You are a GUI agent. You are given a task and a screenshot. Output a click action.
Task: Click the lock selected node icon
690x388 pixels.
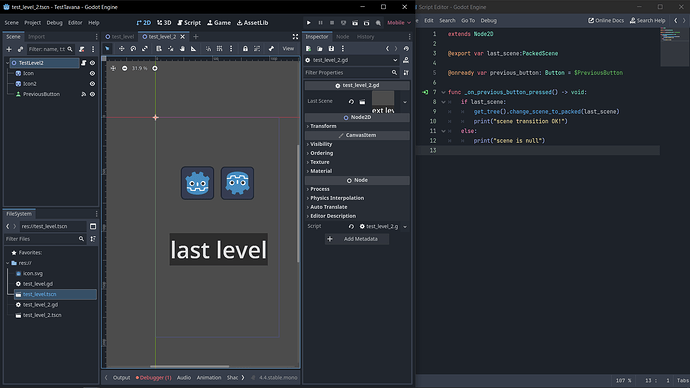pos(245,49)
